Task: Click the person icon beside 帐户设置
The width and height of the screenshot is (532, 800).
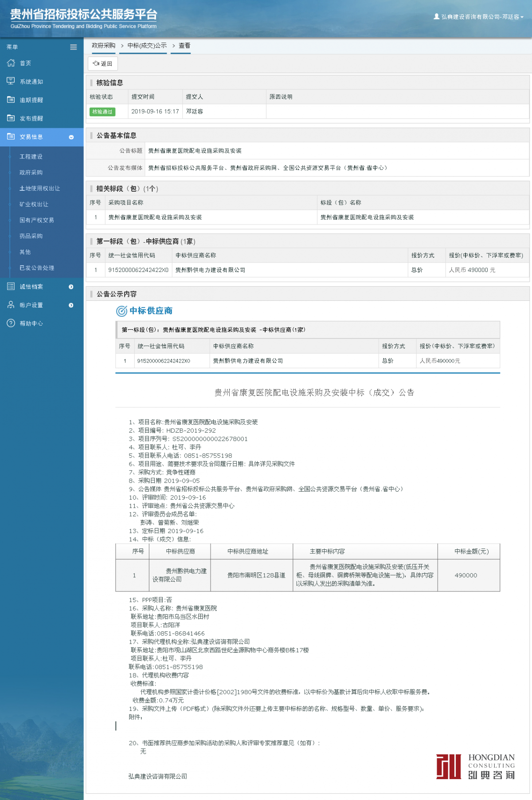Action: click(11, 305)
